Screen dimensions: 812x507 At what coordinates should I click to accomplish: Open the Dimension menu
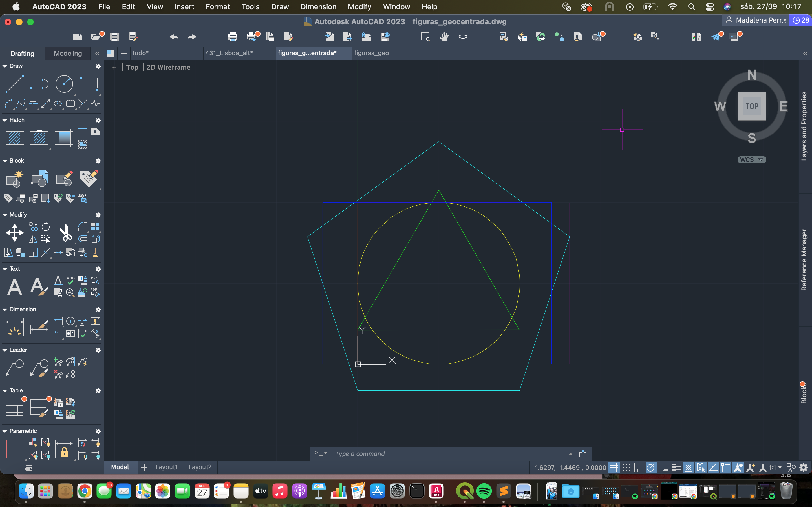(x=318, y=7)
